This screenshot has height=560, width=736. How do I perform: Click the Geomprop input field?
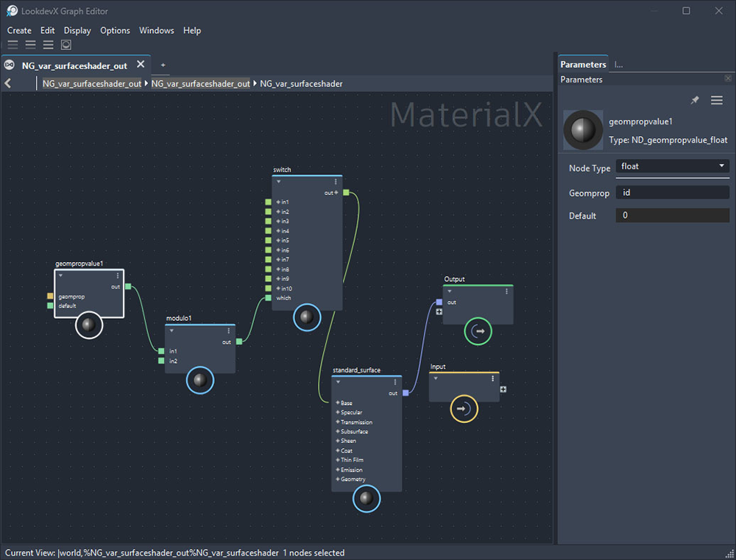click(x=672, y=193)
